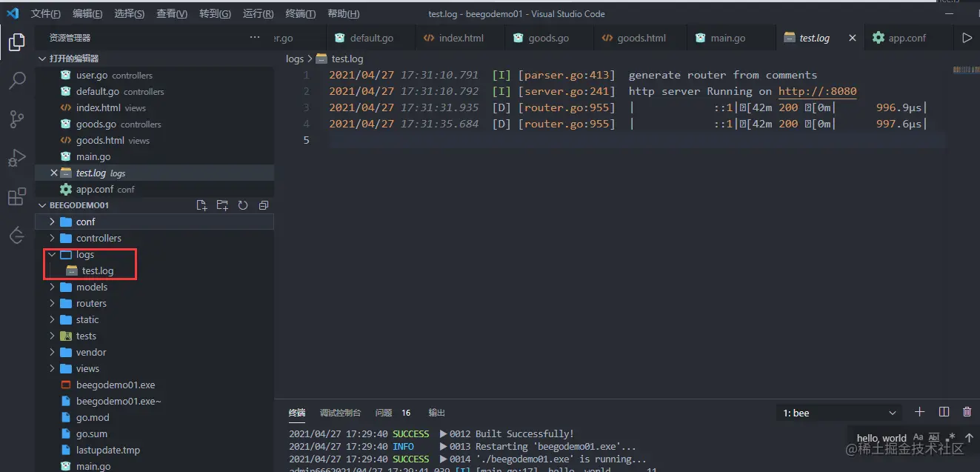
Task: Click logs breadcrumb segment
Action: [295, 59]
